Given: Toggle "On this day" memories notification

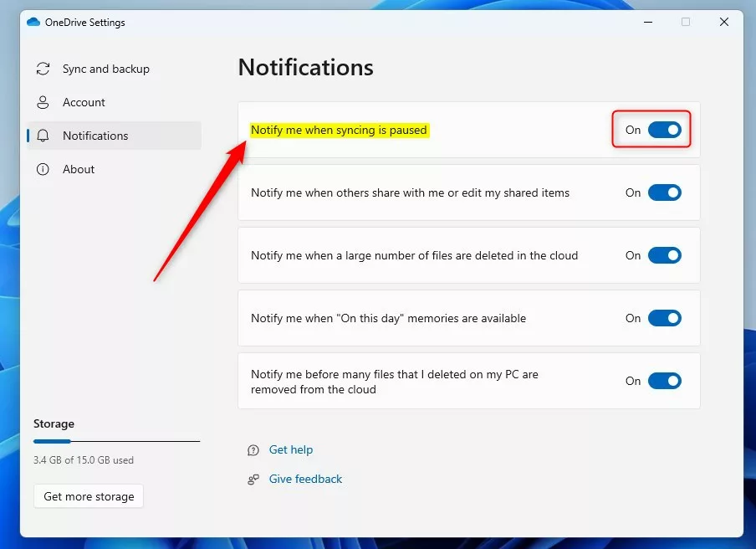Looking at the screenshot, I should [x=664, y=318].
